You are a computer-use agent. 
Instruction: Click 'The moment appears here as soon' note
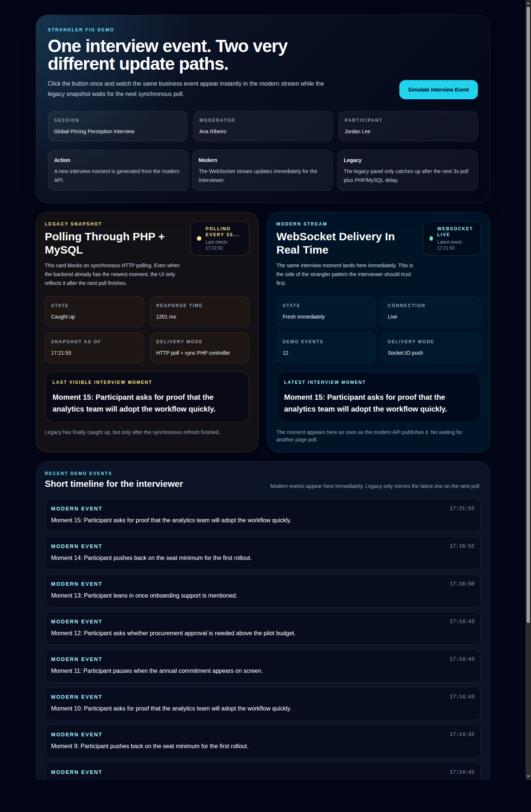coord(369,436)
